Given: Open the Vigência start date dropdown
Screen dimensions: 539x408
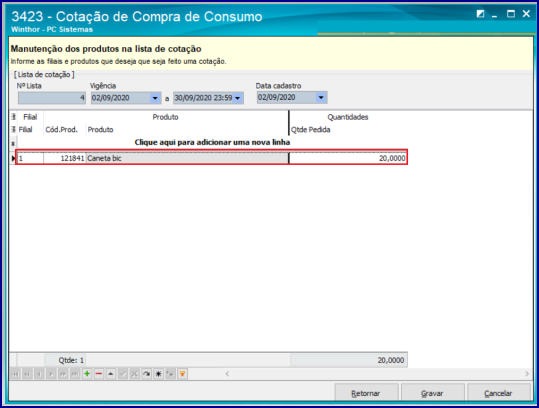Looking at the screenshot, I should point(155,98).
